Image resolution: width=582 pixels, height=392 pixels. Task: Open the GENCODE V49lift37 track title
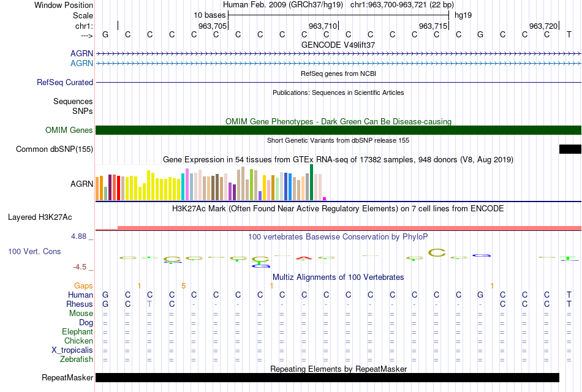tap(338, 45)
